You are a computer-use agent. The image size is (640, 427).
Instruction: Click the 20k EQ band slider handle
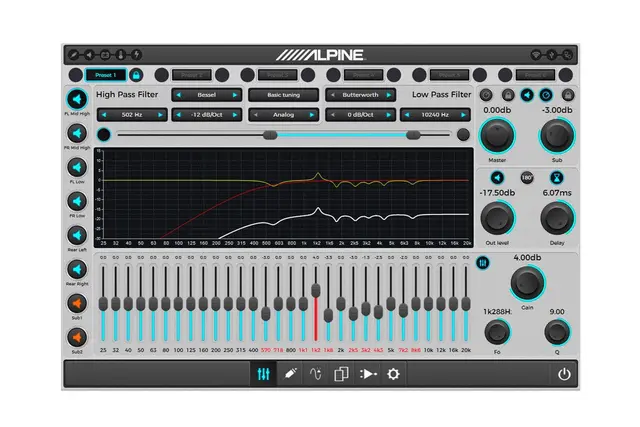click(x=466, y=304)
